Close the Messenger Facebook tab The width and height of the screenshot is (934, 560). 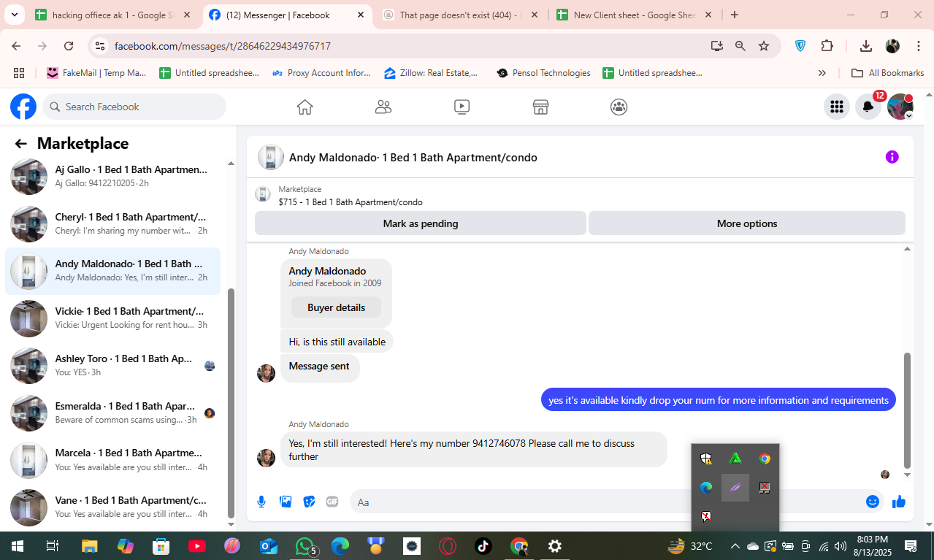(x=361, y=15)
